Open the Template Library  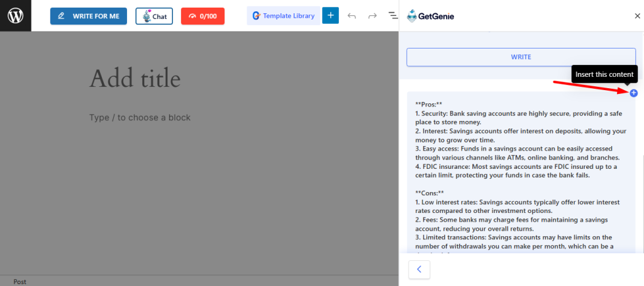coord(282,16)
